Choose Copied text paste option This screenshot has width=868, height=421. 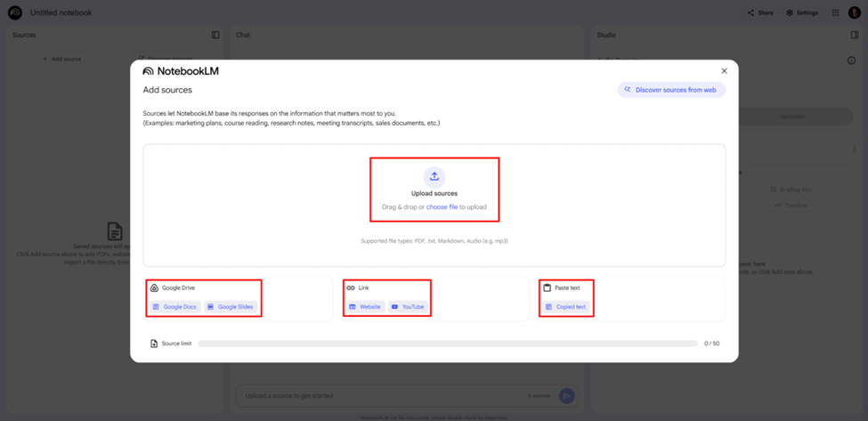(566, 307)
